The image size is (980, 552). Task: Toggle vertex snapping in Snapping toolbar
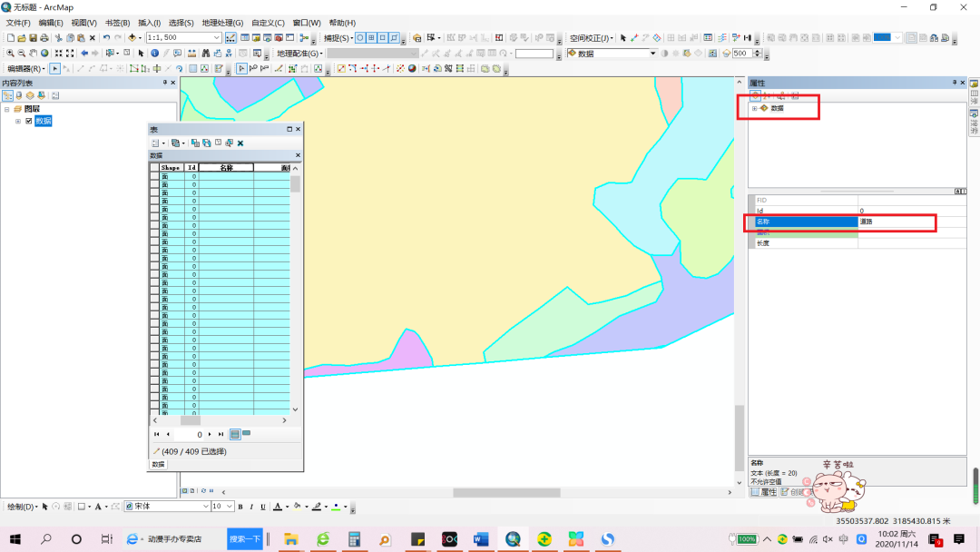383,38
